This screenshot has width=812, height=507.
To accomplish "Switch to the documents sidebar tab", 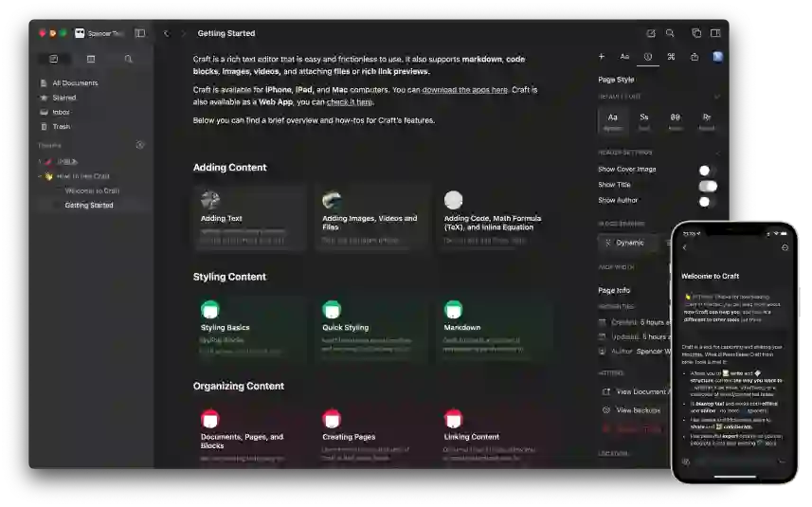I will pyautogui.click(x=54, y=59).
